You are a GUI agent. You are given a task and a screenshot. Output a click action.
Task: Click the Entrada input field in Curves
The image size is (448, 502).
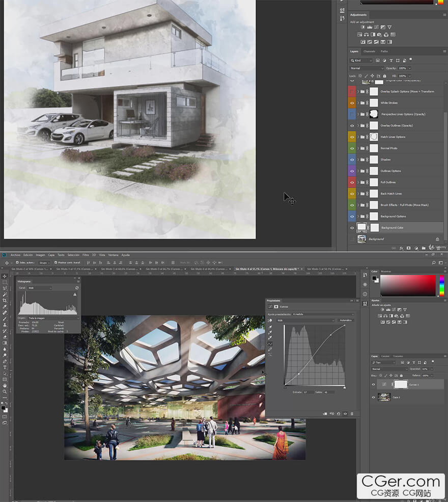[x=309, y=392]
